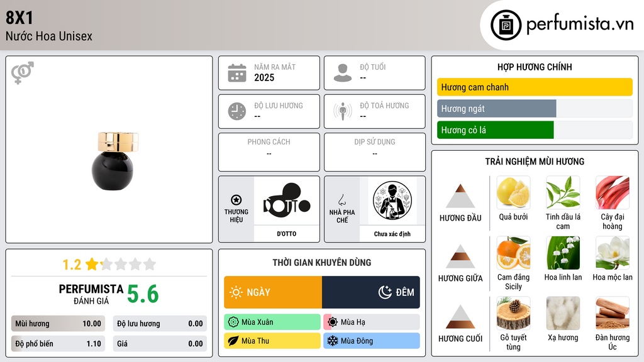This screenshot has height=362, width=644.
Task: Choose the Mùa Đông season tag
Action: pos(372,341)
